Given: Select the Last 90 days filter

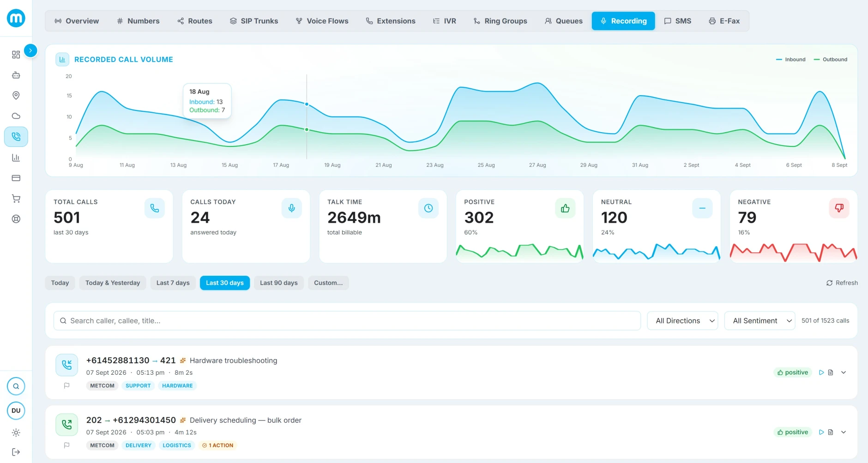Looking at the screenshot, I should pos(279,283).
